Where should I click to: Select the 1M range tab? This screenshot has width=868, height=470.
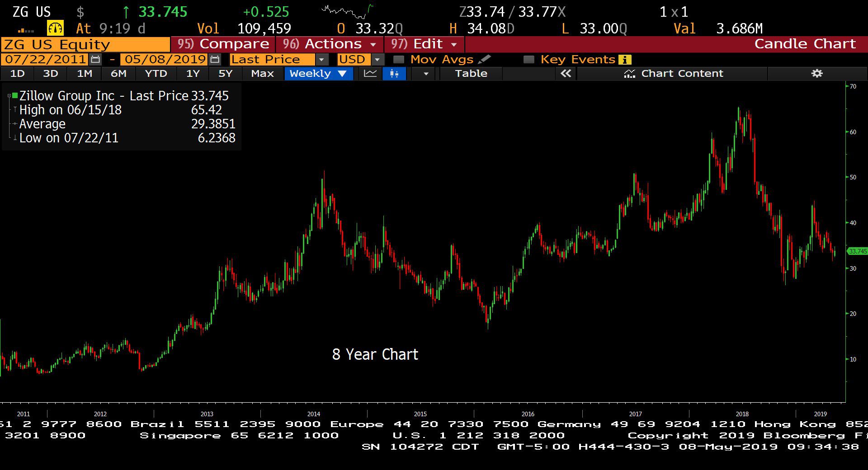click(x=85, y=73)
